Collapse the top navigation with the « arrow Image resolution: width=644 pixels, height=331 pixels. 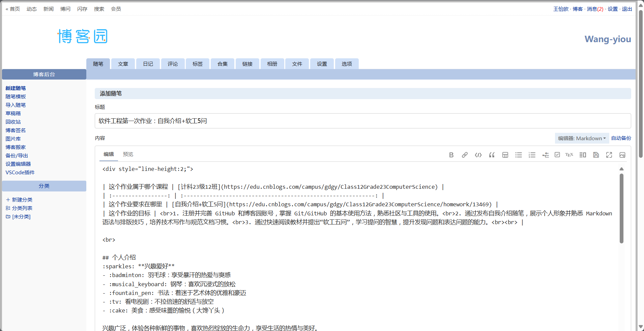7,9
